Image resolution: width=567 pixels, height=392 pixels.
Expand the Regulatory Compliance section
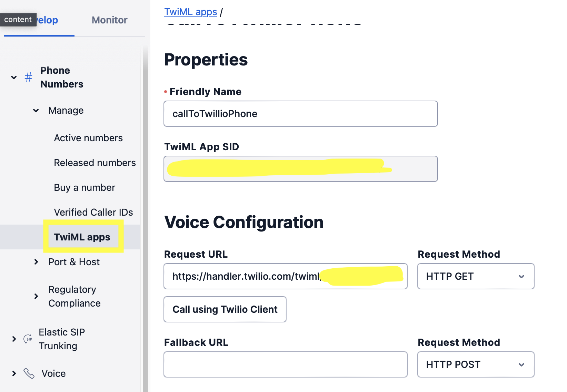[36, 296]
